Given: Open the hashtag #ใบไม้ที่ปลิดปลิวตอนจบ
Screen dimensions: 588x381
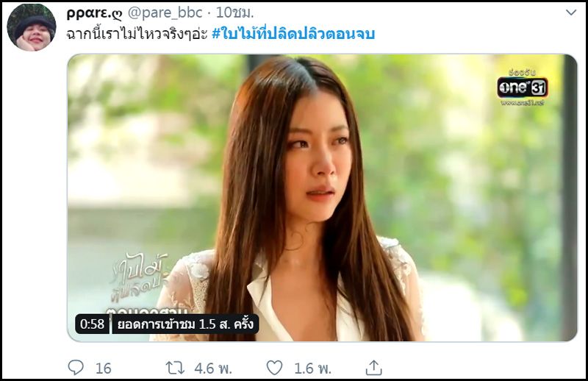Looking at the screenshot, I should pyautogui.click(x=293, y=34).
